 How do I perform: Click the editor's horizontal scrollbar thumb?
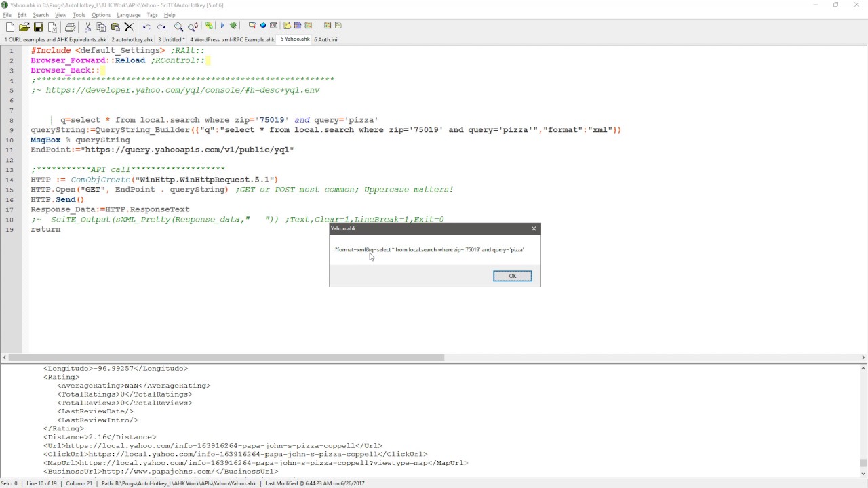(226, 357)
